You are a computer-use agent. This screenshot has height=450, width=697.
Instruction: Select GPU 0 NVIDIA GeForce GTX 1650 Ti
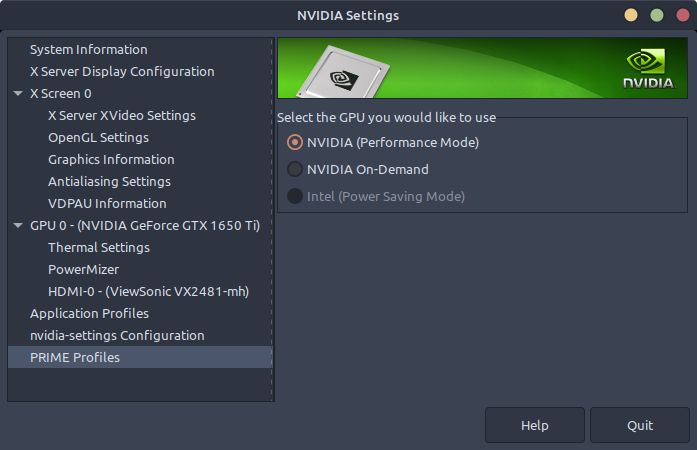coord(145,226)
